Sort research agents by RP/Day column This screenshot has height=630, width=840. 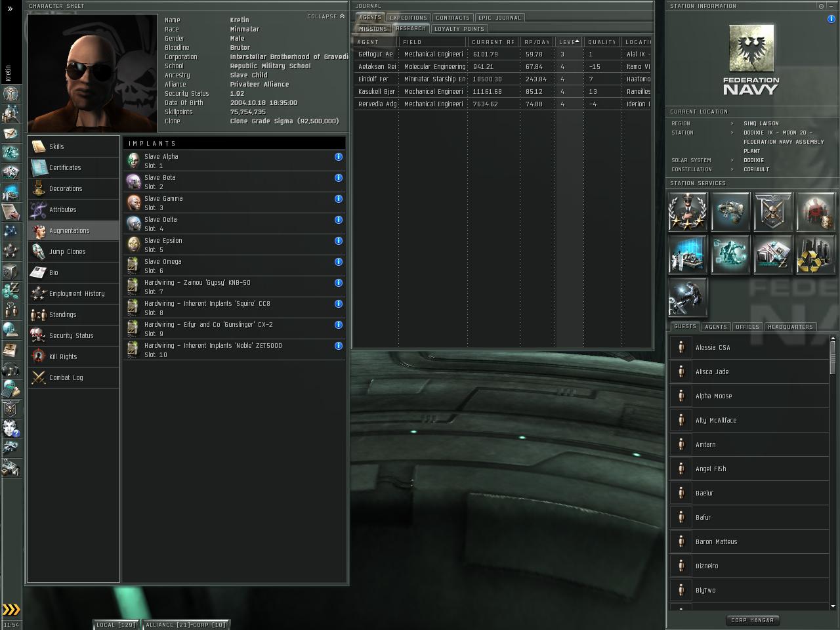click(537, 42)
